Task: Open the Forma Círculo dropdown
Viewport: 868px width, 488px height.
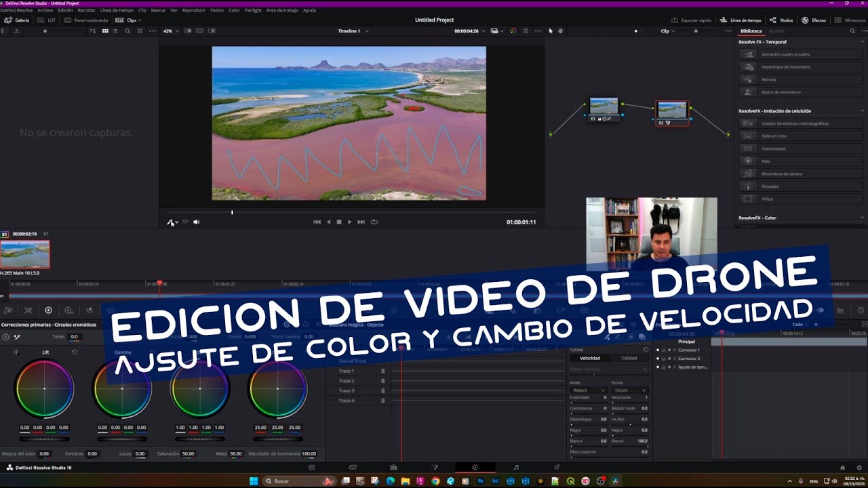Action: 630,390
